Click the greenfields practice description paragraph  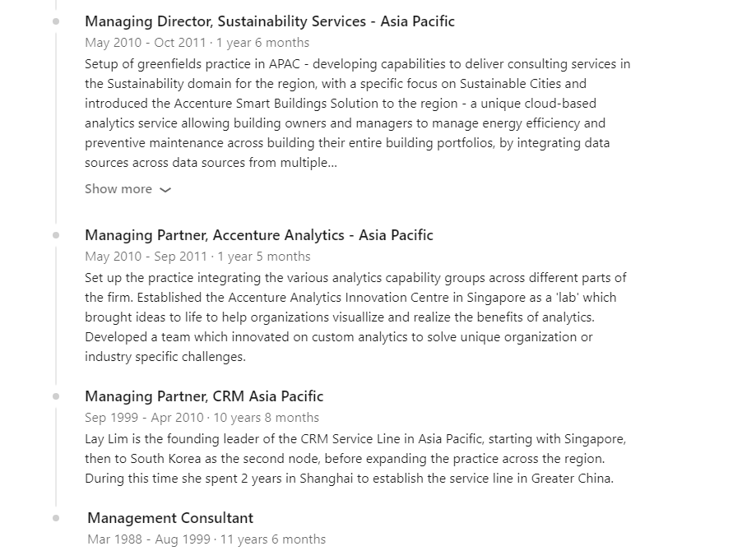click(357, 113)
